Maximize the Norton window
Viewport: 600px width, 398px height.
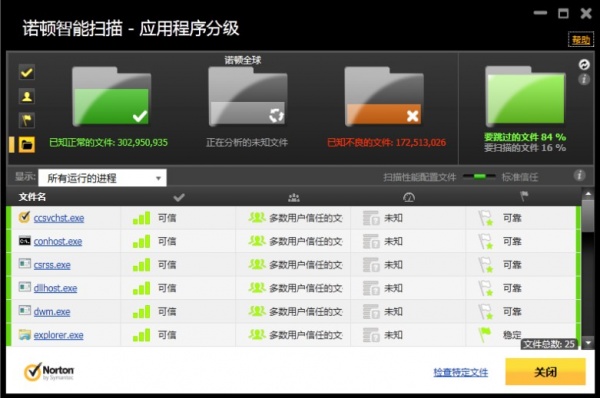[x=563, y=13]
